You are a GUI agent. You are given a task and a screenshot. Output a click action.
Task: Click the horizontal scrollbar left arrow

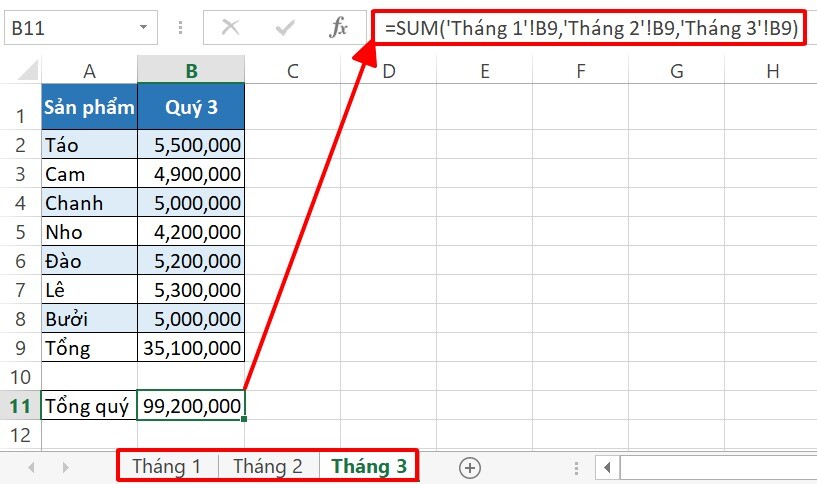(607, 467)
